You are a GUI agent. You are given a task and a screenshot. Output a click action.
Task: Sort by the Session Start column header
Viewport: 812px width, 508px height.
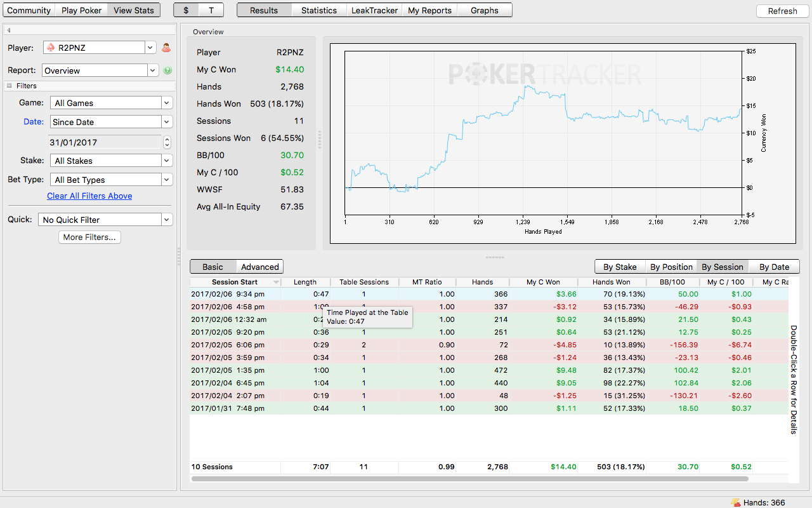[x=235, y=282]
